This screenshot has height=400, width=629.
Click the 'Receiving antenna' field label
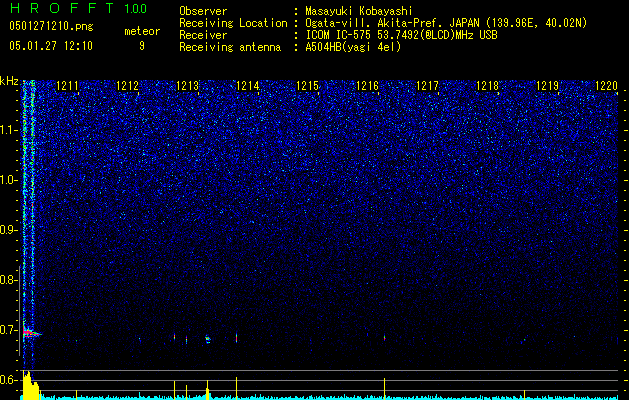point(230,47)
